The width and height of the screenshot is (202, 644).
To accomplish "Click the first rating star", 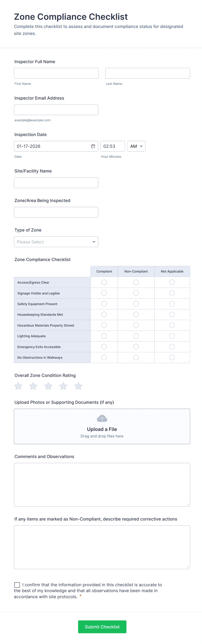I will 18,386.
